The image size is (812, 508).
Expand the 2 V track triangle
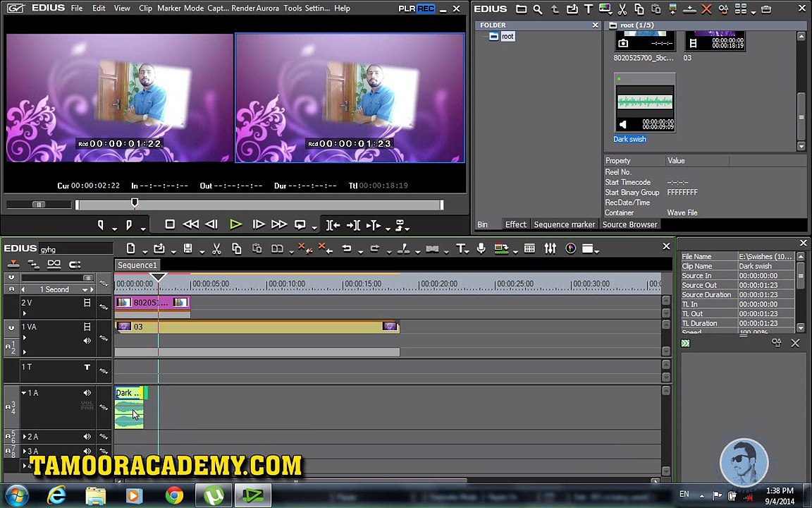pyautogui.click(x=25, y=313)
